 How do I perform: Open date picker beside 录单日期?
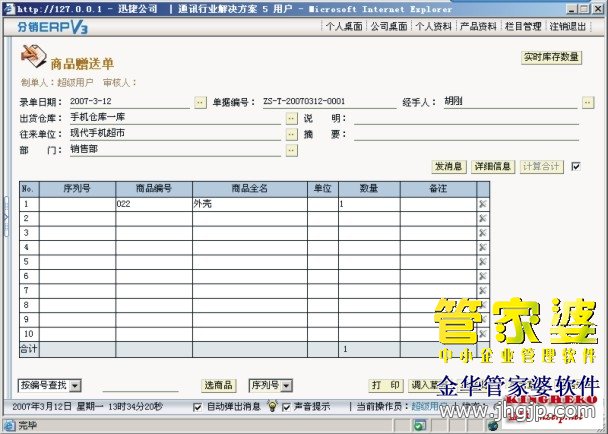200,102
